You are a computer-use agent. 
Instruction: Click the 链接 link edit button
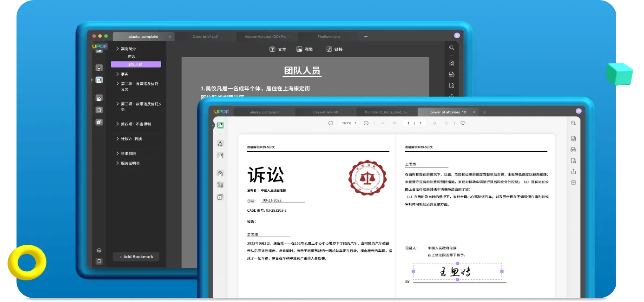pyautogui.click(x=335, y=49)
